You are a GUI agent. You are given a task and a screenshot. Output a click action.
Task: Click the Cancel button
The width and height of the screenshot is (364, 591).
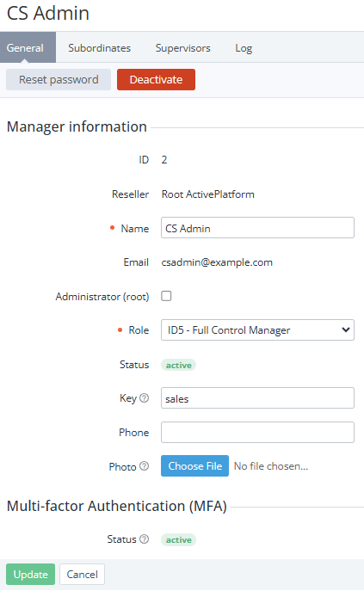pos(83,574)
